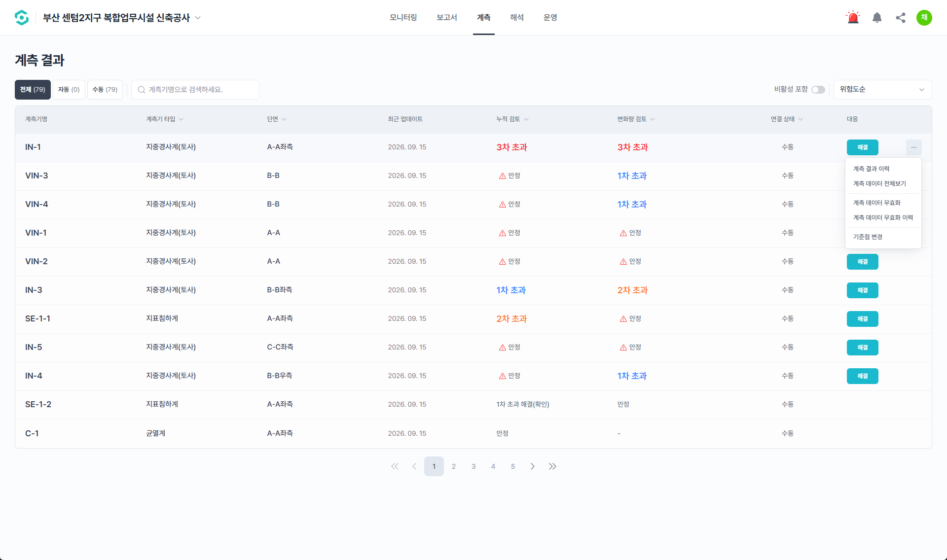
Task: Expand the 연결 상태 column filter
Action: pos(801,119)
